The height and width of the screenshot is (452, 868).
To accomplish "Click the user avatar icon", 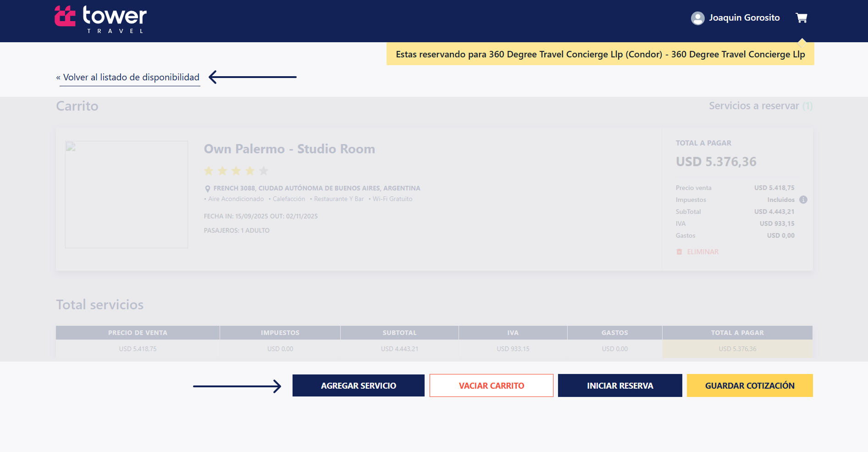I will [x=697, y=18].
